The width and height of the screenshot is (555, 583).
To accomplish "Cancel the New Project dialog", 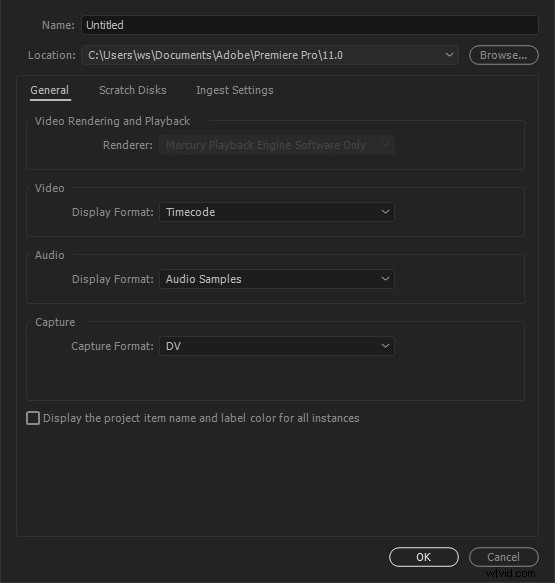I will [504, 557].
